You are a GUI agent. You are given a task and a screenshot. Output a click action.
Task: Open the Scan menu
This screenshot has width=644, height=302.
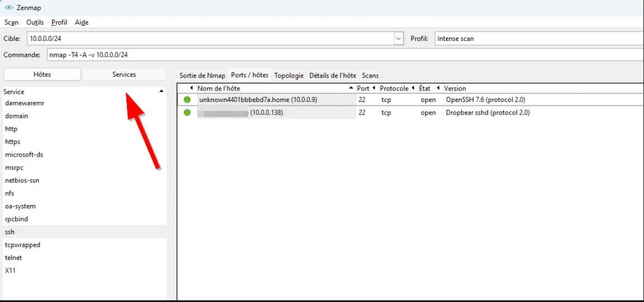tap(11, 22)
